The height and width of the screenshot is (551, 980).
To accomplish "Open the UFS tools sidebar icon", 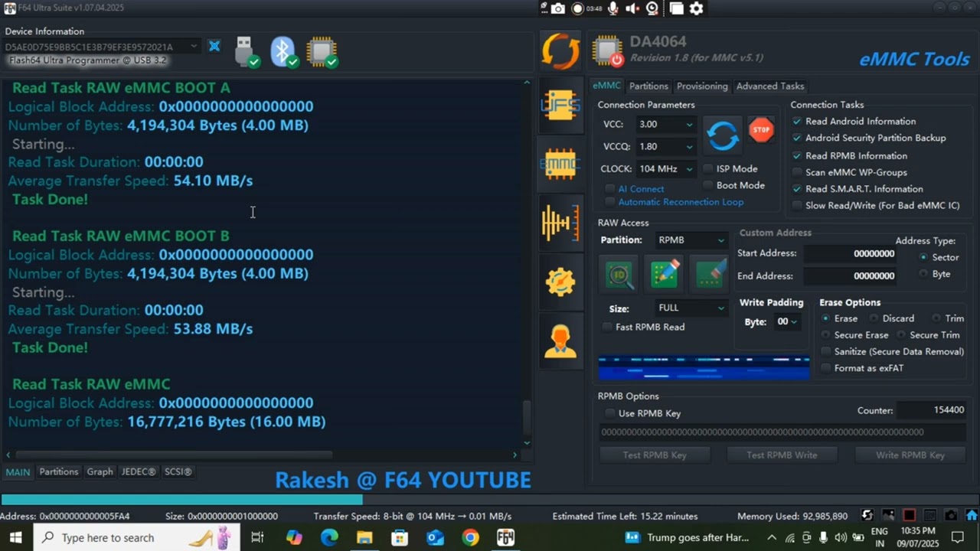I will click(560, 106).
